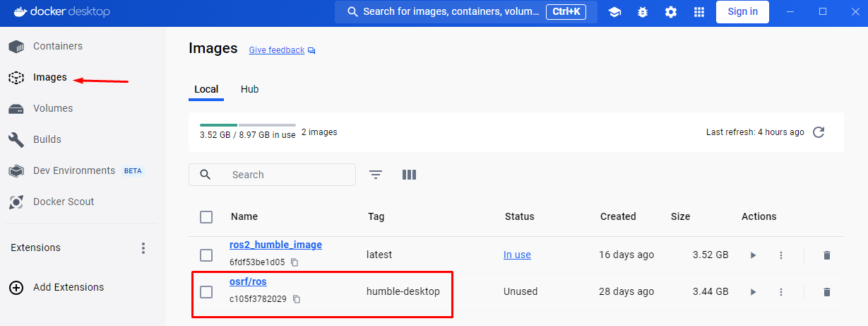Sort by the Size column header
868x326 pixels.
pos(681,217)
